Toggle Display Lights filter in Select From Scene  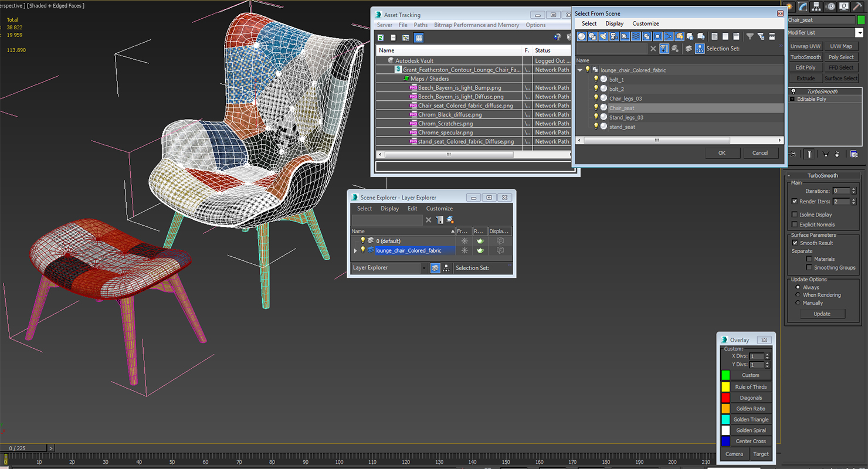[603, 36]
